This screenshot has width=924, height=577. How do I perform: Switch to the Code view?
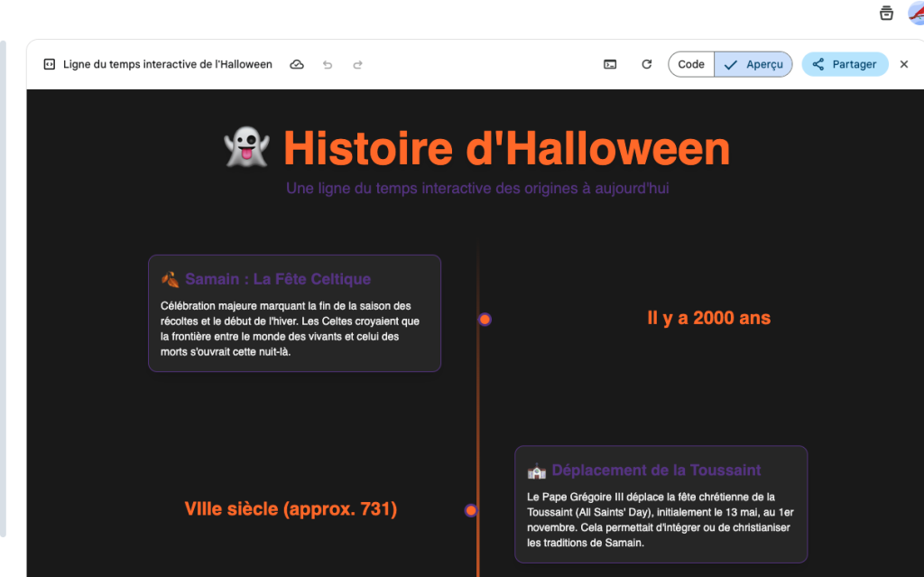point(691,65)
